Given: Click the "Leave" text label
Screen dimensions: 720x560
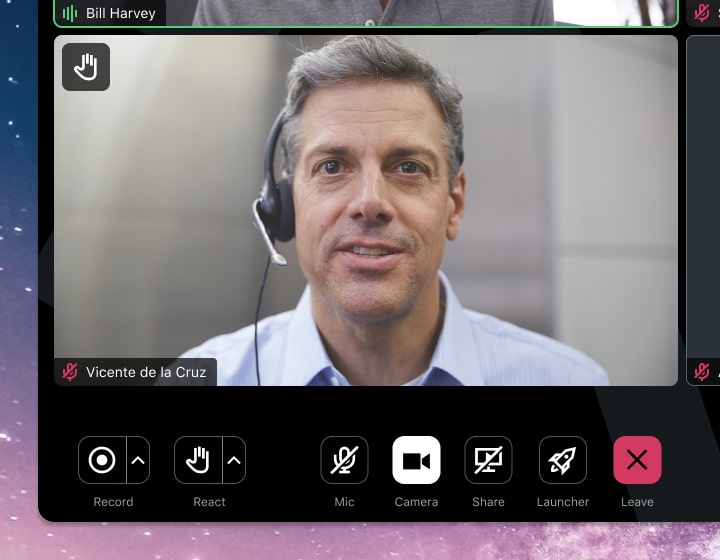Looking at the screenshot, I should 637,502.
